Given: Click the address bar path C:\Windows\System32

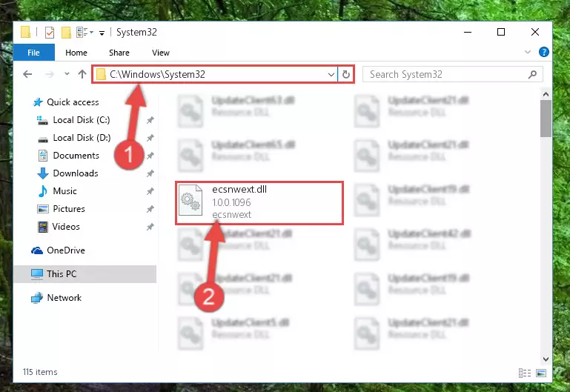Looking at the screenshot, I should point(157,75).
